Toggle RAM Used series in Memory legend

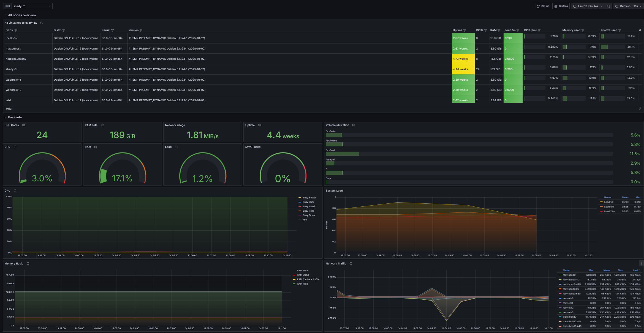point(303,275)
